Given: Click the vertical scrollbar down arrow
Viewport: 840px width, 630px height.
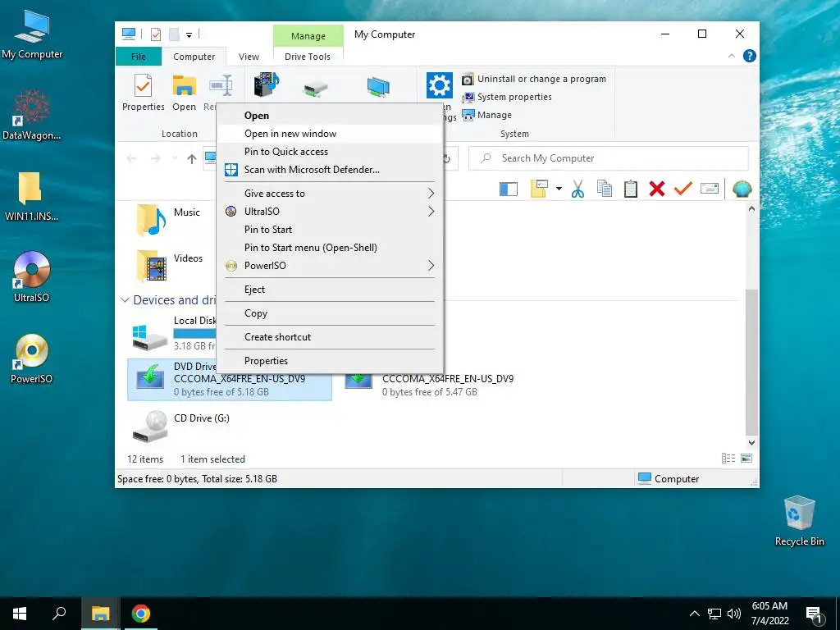Looking at the screenshot, I should 751,443.
